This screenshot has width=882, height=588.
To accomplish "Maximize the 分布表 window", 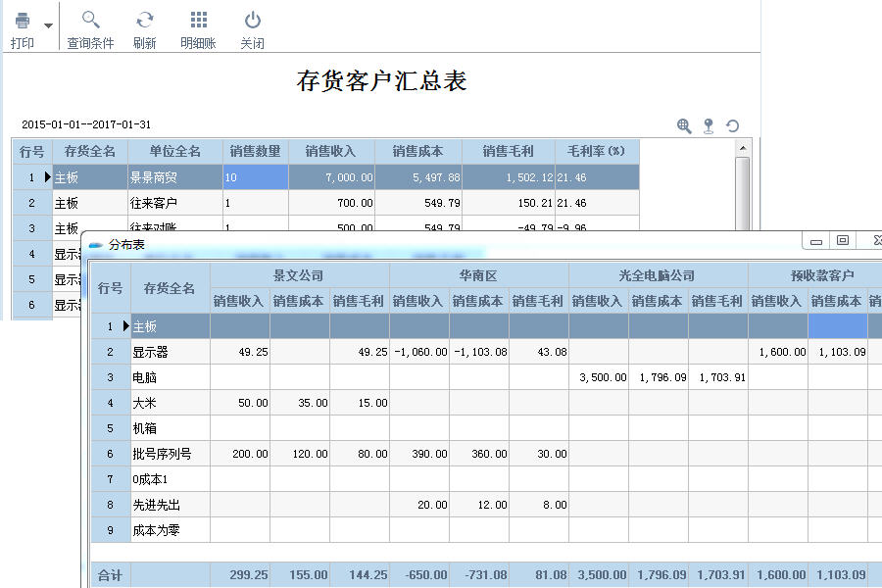I will 843,241.
